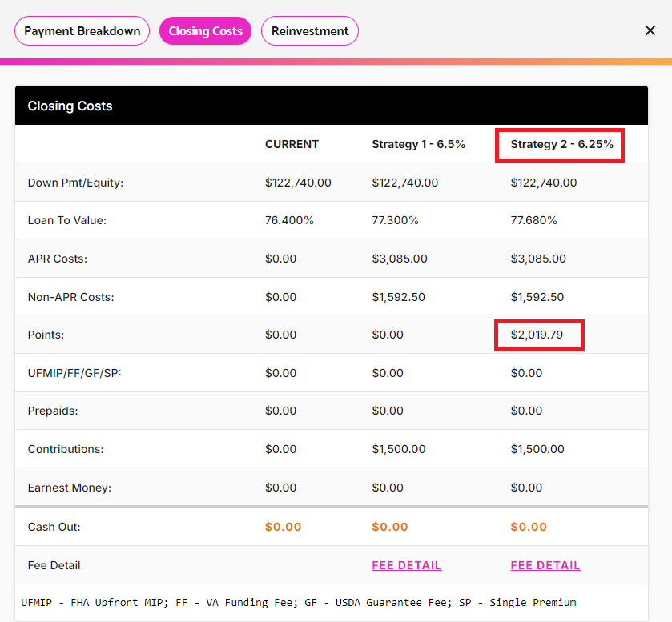Image resolution: width=672 pixels, height=622 pixels.
Task: Click the Strategy 2 - 6.25% header
Action: pos(561,144)
